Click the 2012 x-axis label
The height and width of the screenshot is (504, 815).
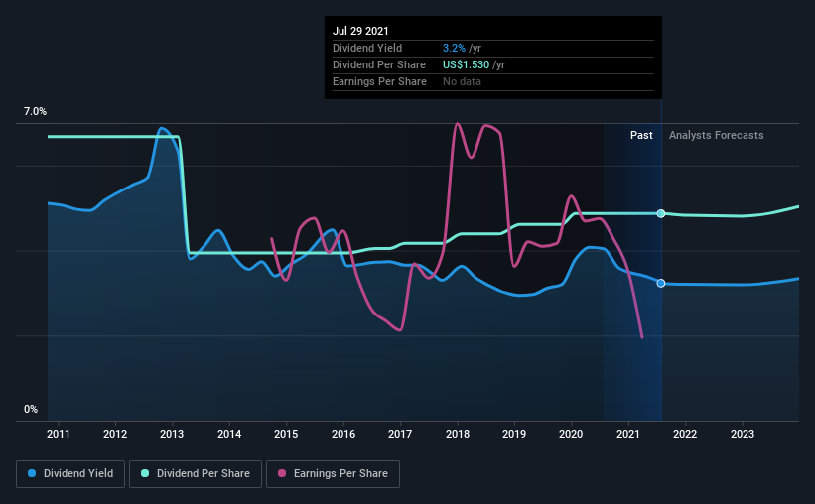tap(115, 434)
